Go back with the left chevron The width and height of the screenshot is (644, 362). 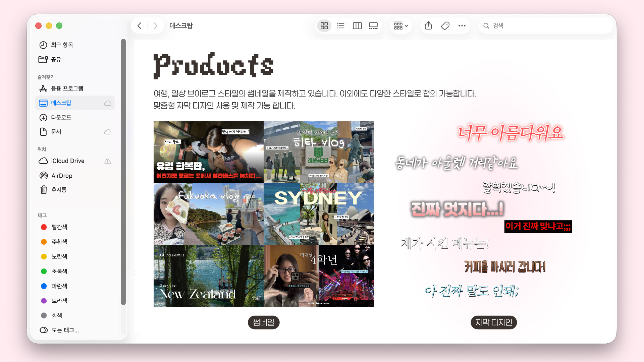pyautogui.click(x=140, y=26)
